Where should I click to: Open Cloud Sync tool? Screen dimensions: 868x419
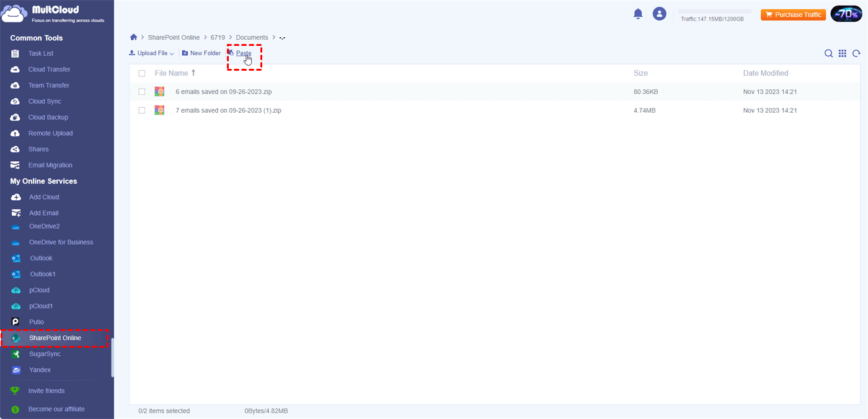coord(45,101)
